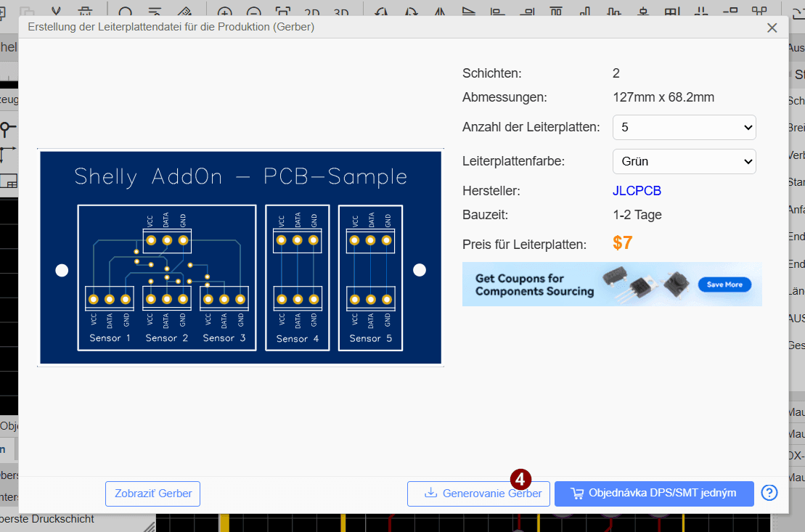Click the Generovanie Gerber download button
Viewport: 805px width, 532px height.
pos(479,494)
